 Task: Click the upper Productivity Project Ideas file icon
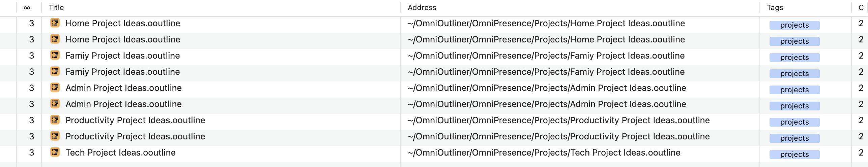(55, 120)
